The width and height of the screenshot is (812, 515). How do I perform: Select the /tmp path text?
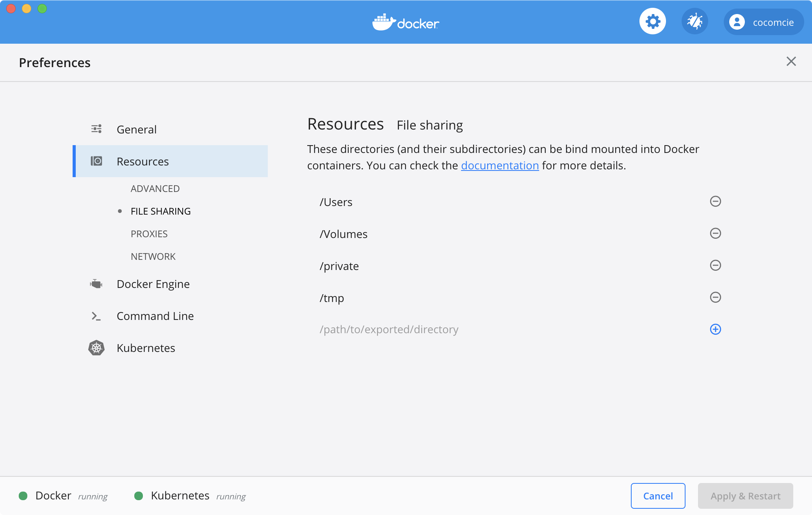(332, 298)
